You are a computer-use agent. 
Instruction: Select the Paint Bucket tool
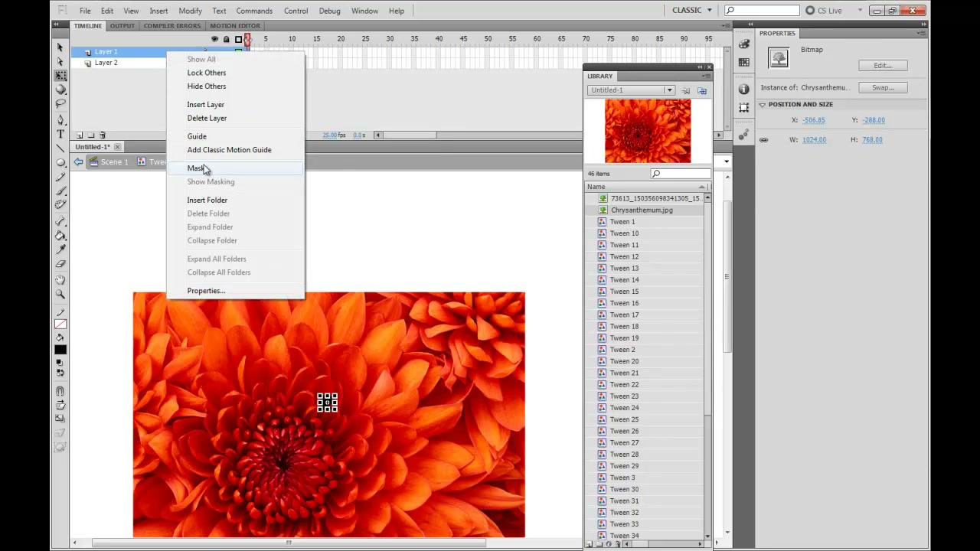click(x=60, y=235)
